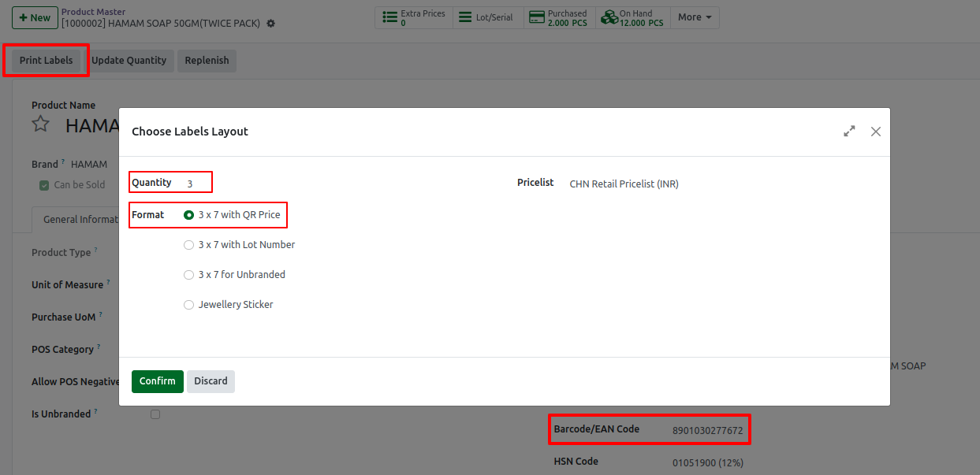980x475 pixels.
Task: Click the New button
Action: pyautogui.click(x=34, y=17)
